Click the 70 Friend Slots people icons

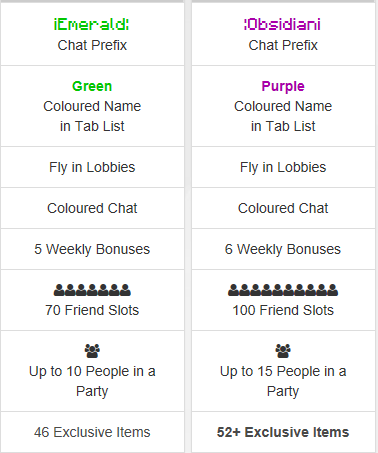pyautogui.click(x=92, y=290)
